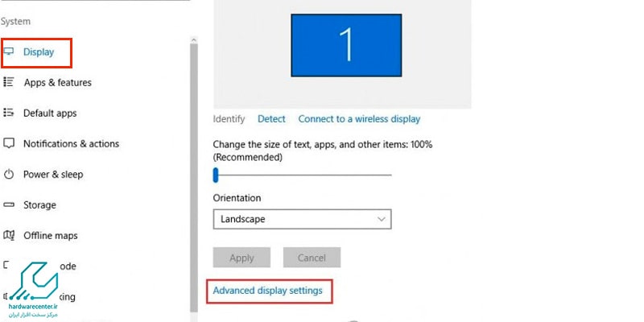Expand the Orientation Landscape dropdown

[x=303, y=219]
